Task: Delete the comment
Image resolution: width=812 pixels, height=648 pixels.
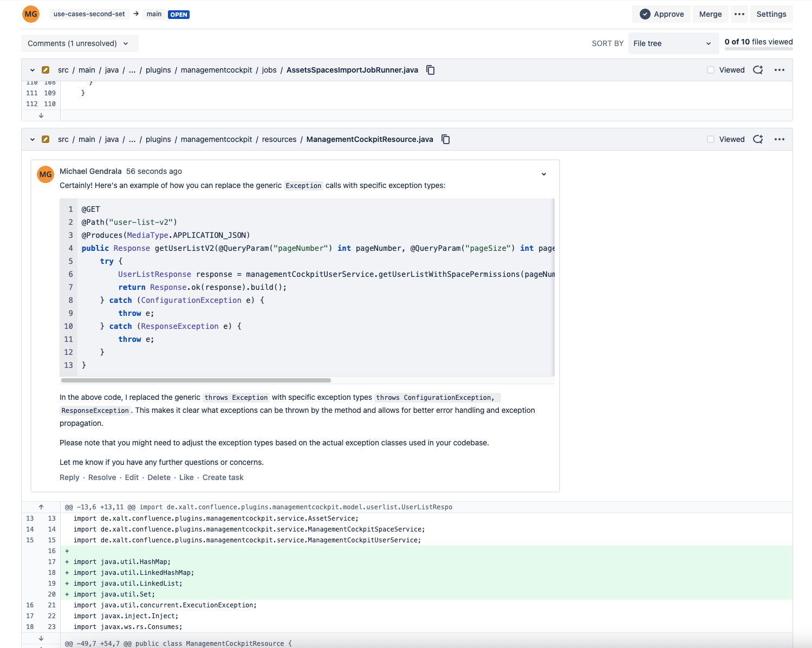Action: tap(159, 477)
